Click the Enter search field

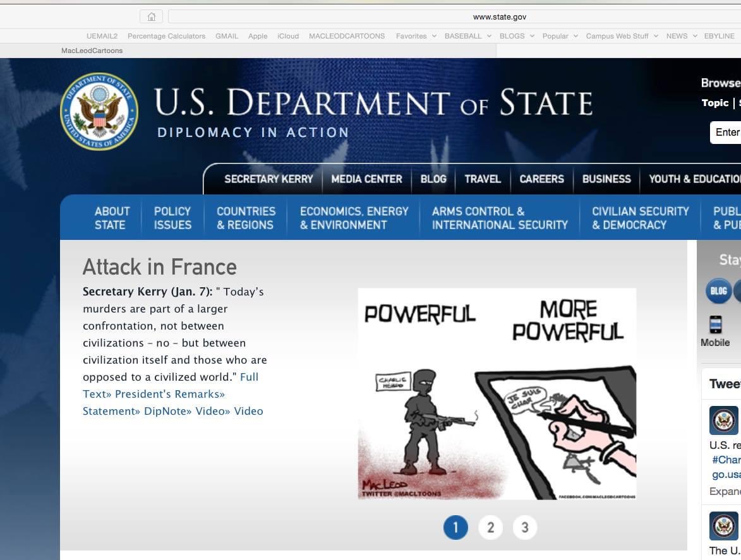tap(726, 132)
